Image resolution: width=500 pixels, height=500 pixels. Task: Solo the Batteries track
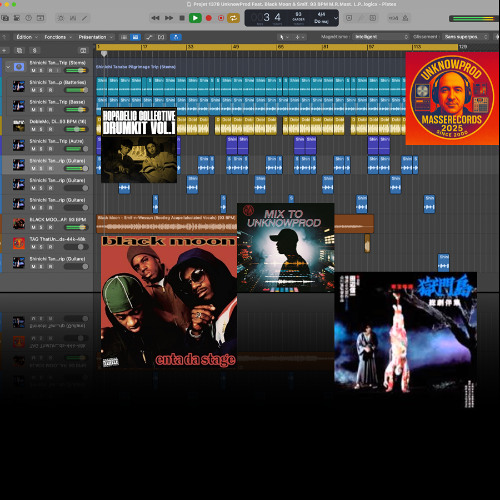(41, 90)
